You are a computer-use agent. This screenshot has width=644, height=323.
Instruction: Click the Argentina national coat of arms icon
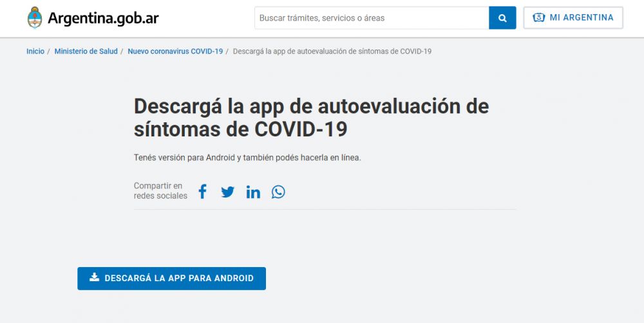pos(35,17)
